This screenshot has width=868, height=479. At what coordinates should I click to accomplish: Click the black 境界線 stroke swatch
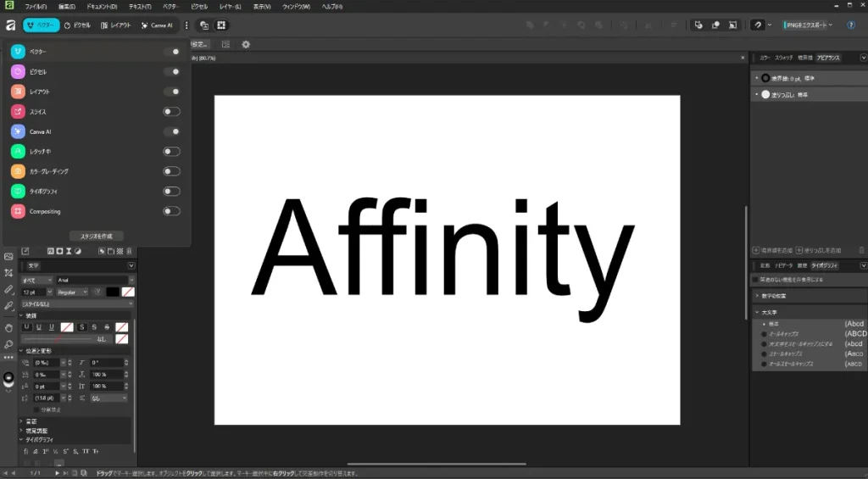click(x=765, y=79)
